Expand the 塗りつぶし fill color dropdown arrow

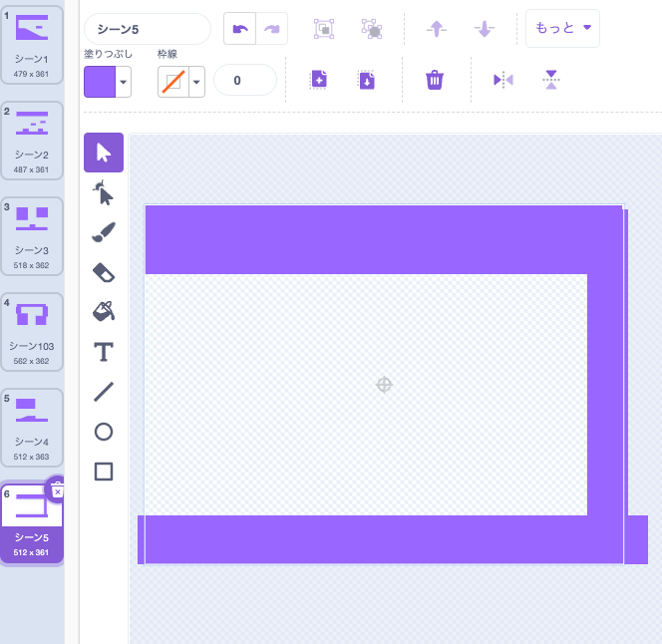(124, 82)
